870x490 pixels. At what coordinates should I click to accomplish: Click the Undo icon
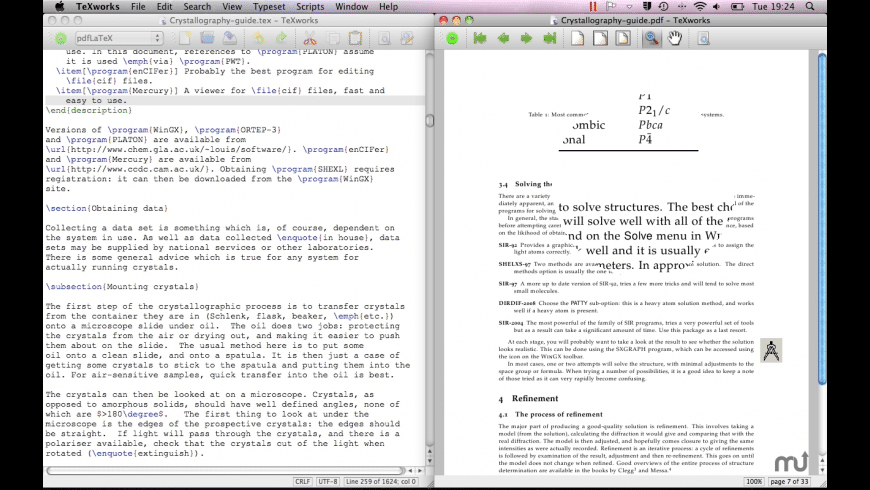coord(259,38)
